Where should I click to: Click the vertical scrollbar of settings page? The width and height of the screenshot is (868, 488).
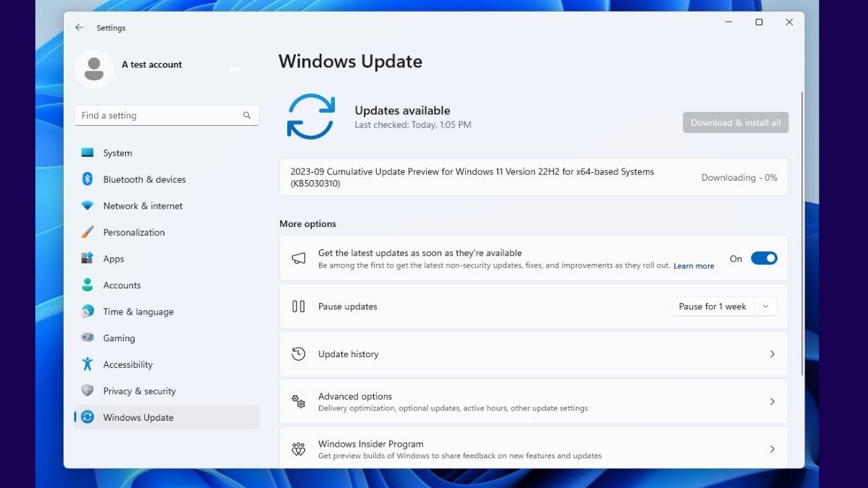801,233
